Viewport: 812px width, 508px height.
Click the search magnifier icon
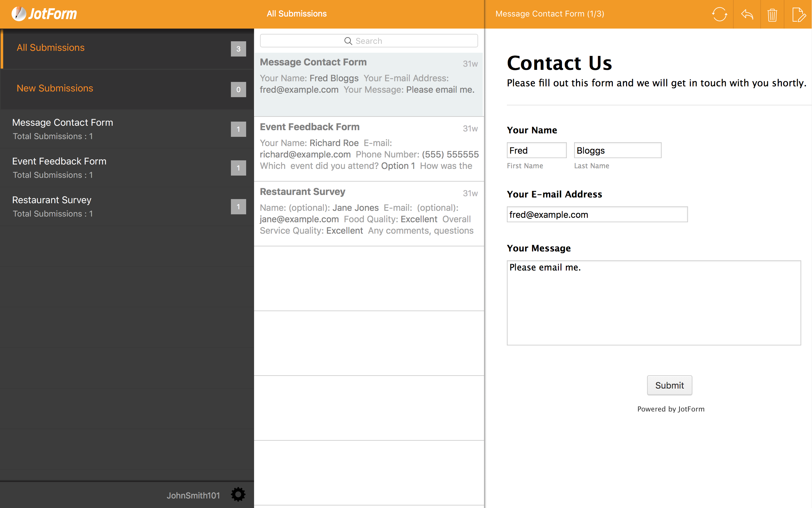tap(348, 41)
